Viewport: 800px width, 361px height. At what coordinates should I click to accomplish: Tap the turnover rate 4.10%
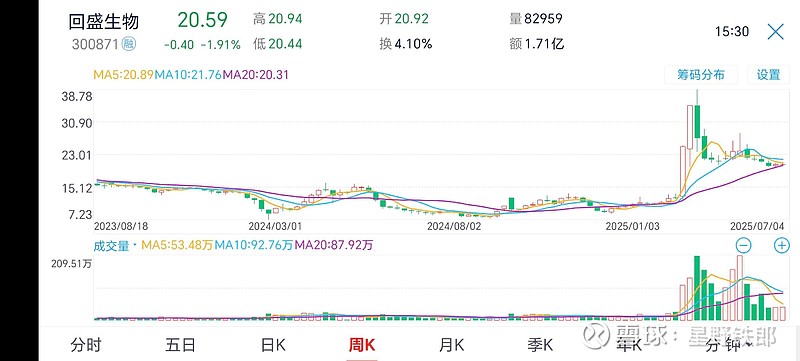tap(413, 44)
